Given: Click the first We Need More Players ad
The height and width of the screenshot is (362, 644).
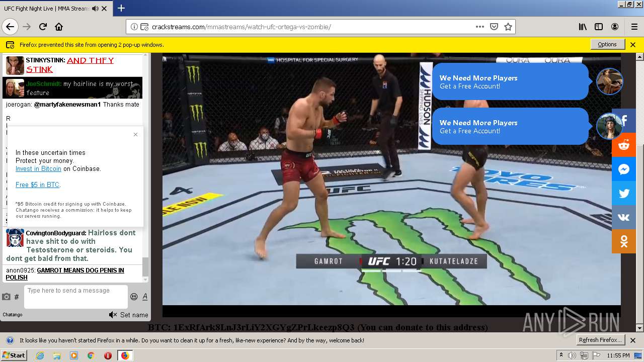Looking at the screenshot, I should coord(510,81).
